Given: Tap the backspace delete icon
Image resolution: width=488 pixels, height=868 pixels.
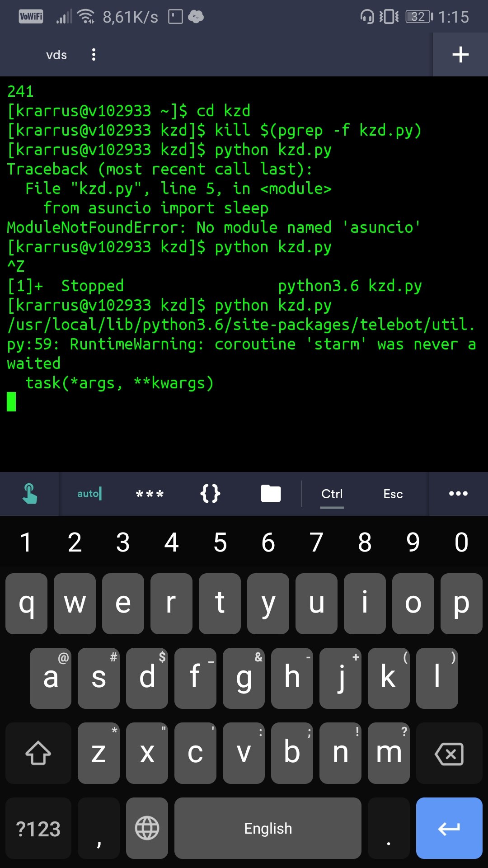Looking at the screenshot, I should click(x=449, y=753).
